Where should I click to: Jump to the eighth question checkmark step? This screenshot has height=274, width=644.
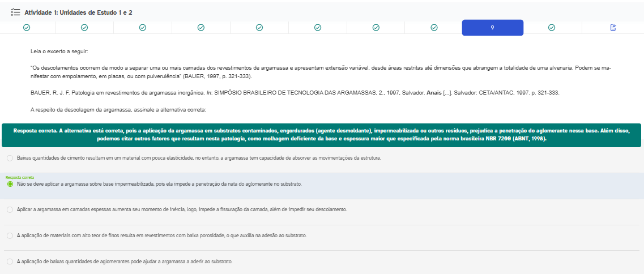click(434, 27)
